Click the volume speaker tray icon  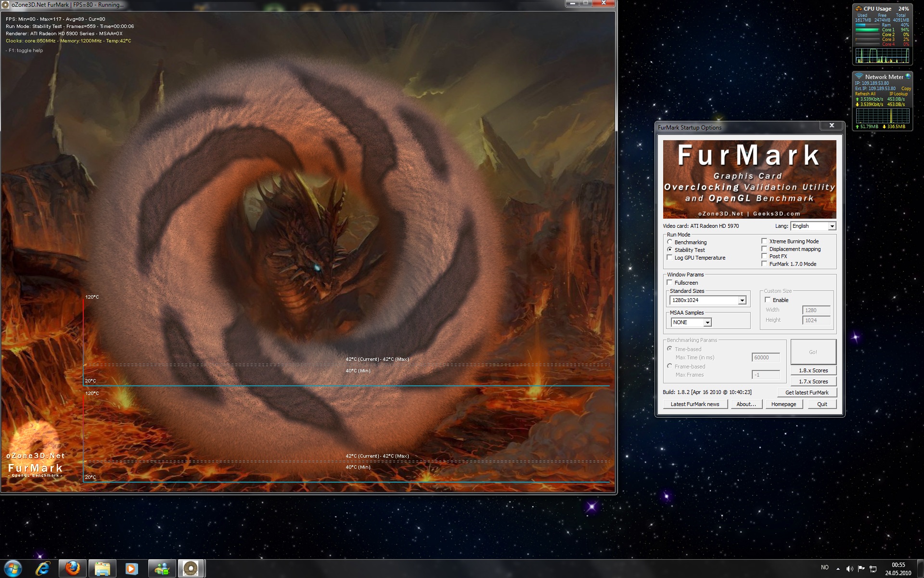[849, 568]
